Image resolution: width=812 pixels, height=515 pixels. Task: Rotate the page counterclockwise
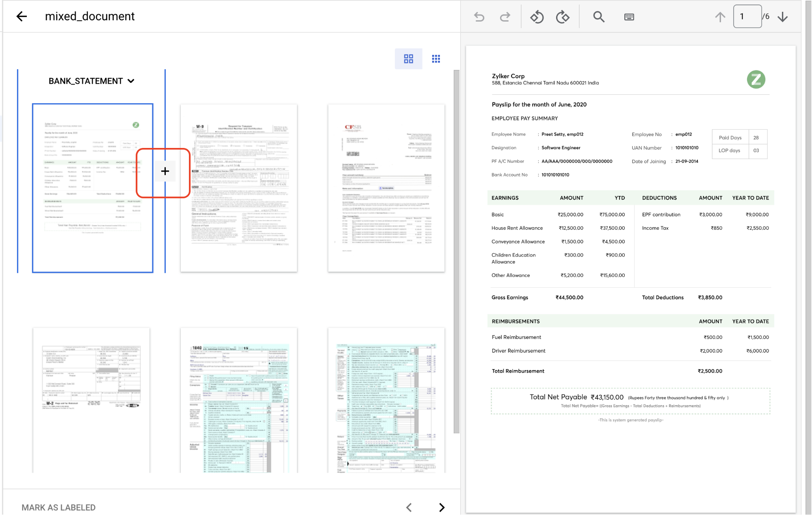pos(537,17)
